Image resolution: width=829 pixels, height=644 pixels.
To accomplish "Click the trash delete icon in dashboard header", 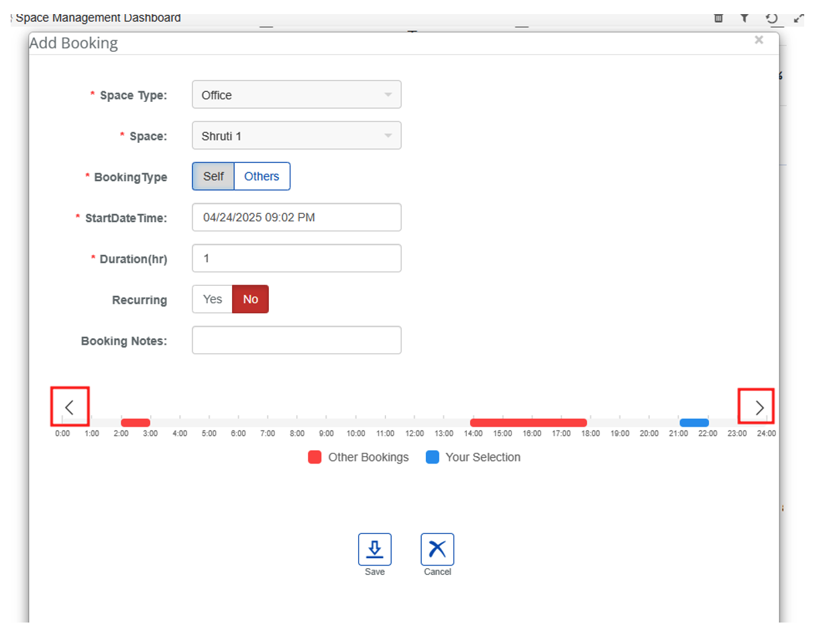I will pos(718,18).
